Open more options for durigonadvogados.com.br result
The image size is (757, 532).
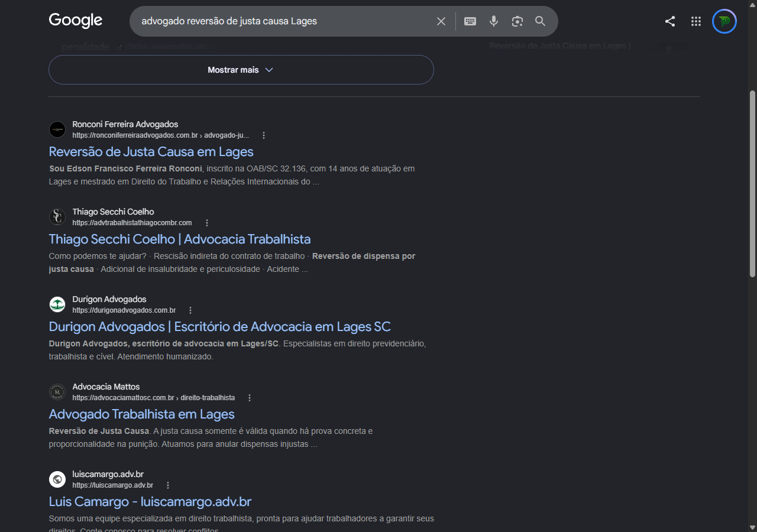tap(190, 310)
